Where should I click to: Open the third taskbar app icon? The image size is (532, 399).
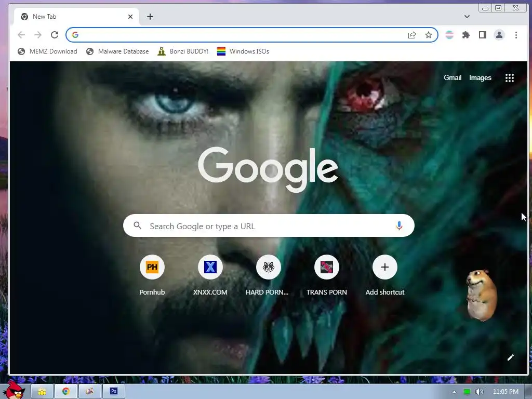pyautogui.click(x=89, y=392)
